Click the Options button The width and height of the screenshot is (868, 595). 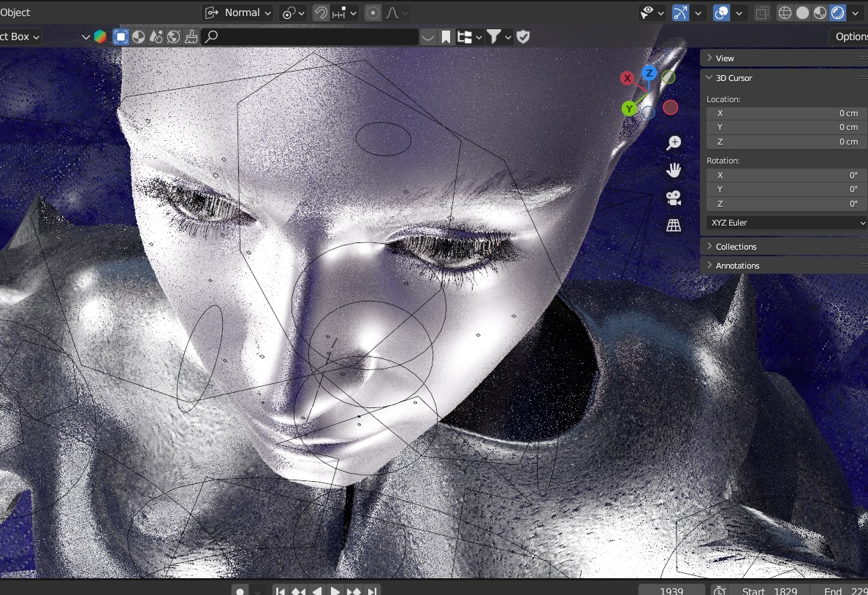pyautogui.click(x=850, y=37)
